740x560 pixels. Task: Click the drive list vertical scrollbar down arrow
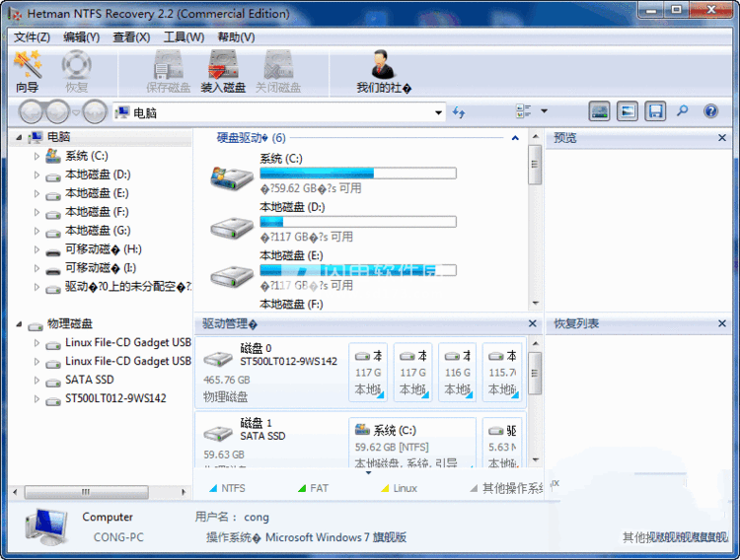pyautogui.click(x=535, y=303)
